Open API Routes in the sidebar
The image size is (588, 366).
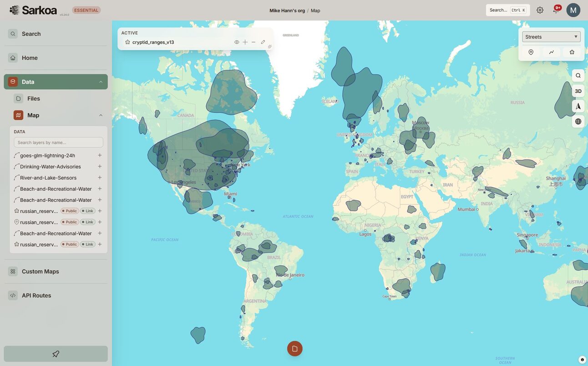[x=56, y=295]
